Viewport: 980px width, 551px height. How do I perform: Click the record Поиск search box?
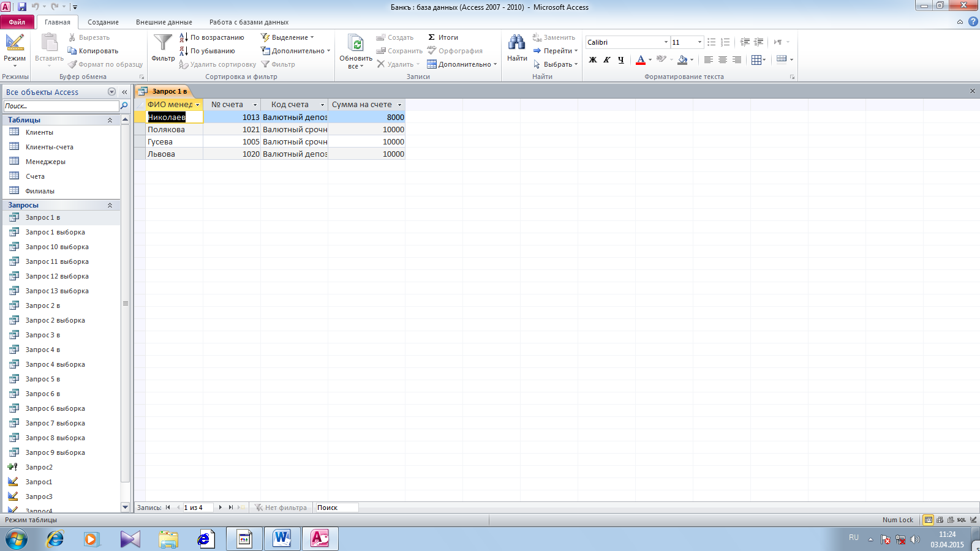(x=336, y=508)
